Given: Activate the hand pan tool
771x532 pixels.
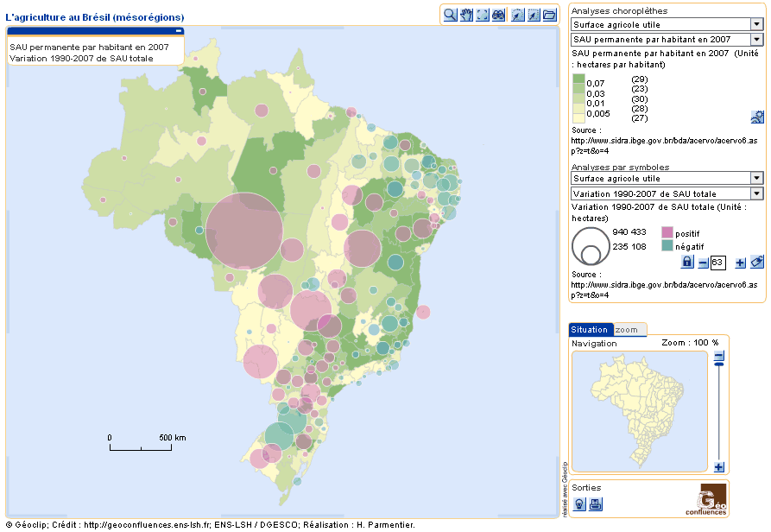Looking at the screenshot, I should tap(465, 14).
